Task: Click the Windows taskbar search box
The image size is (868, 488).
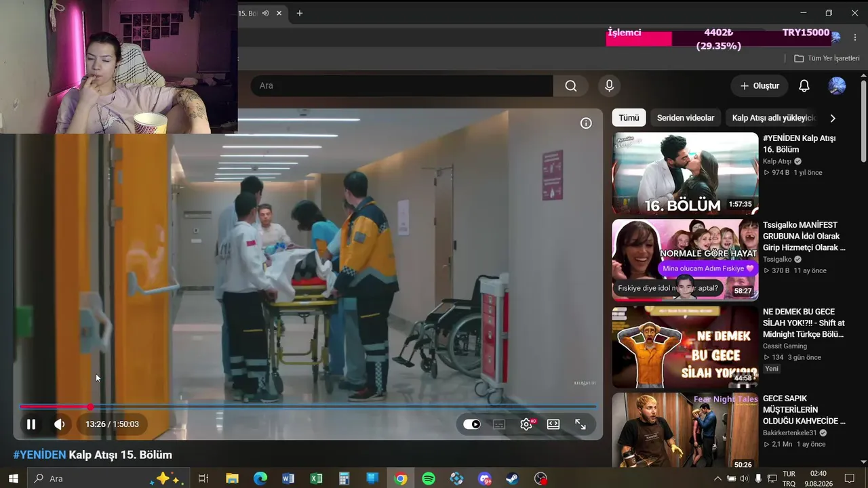Action: tap(108, 479)
